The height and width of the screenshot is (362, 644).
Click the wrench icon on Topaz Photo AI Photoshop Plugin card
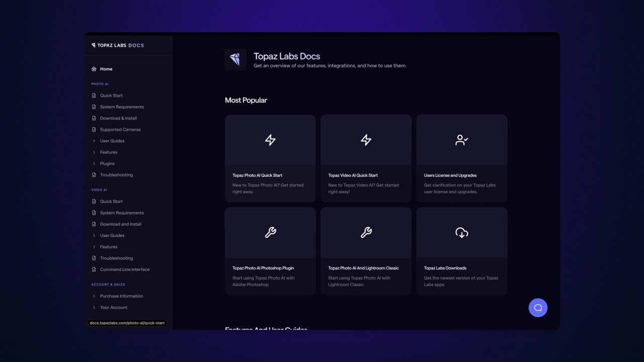(x=270, y=232)
